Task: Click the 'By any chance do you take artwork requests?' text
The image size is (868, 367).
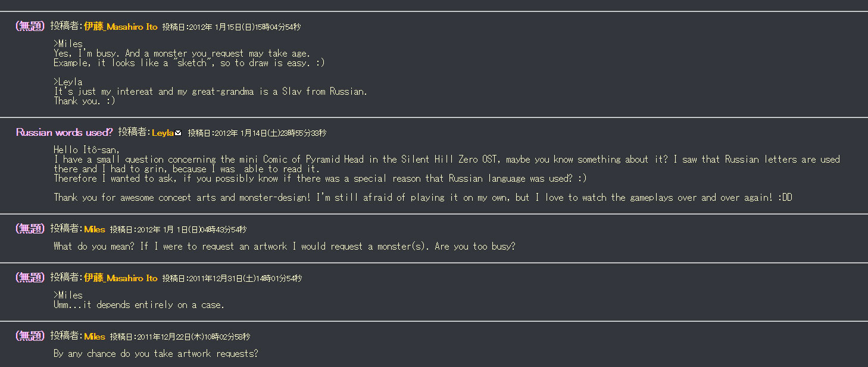Action: (x=156, y=353)
